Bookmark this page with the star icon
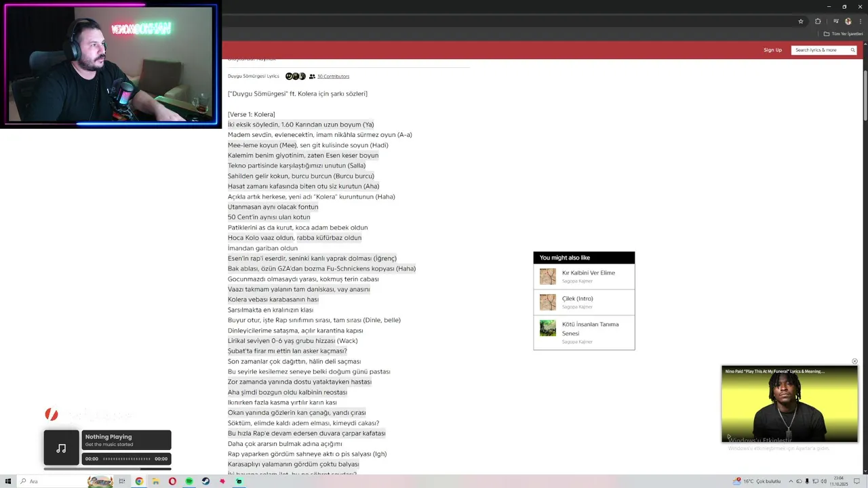 pyautogui.click(x=801, y=21)
